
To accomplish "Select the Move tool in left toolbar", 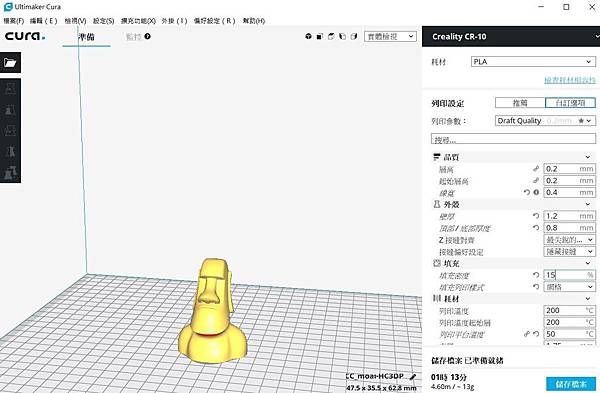I will coord(10,89).
